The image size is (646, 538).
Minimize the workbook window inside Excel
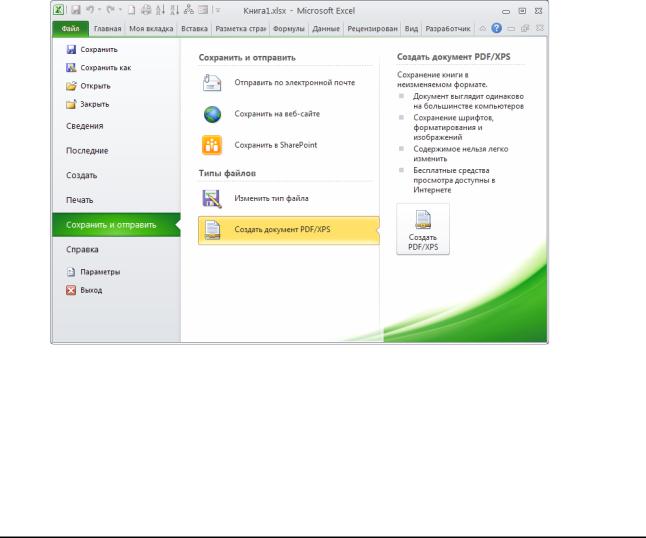[511, 28]
